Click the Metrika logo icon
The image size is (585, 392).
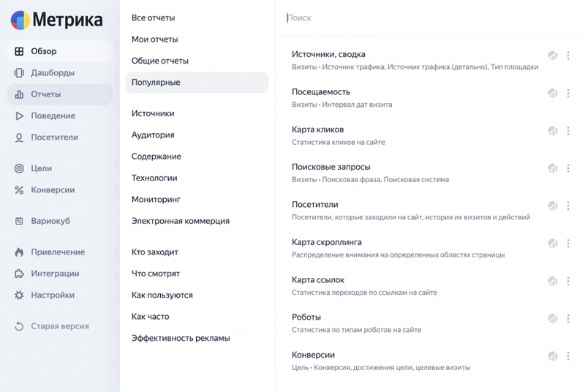coord(20,20)
